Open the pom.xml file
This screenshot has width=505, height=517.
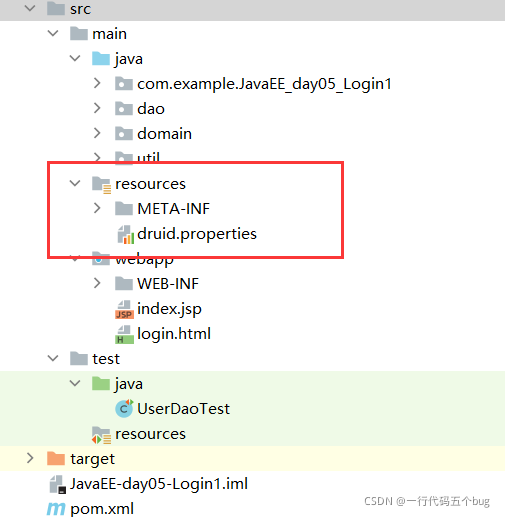(x=102, y=509)
